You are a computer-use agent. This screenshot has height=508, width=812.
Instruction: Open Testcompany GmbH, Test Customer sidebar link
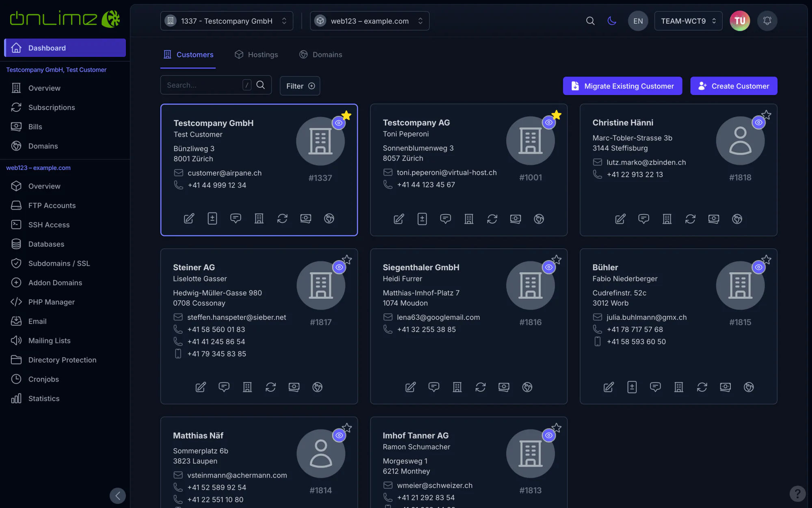(x=56, y=70)
